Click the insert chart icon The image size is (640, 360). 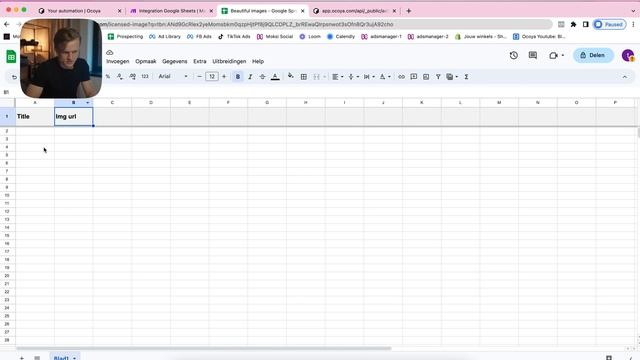point(426,77)
